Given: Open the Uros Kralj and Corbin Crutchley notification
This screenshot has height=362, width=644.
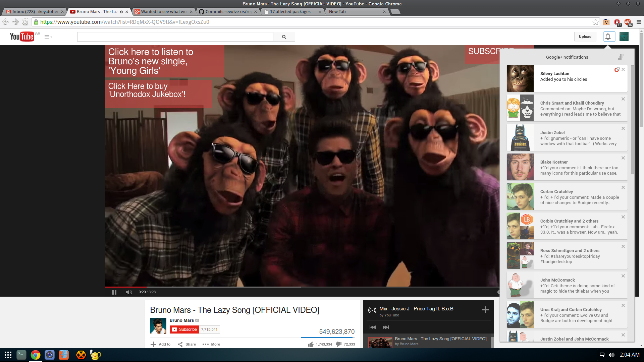Looking at the screenshot, I should tap(567, 314).
